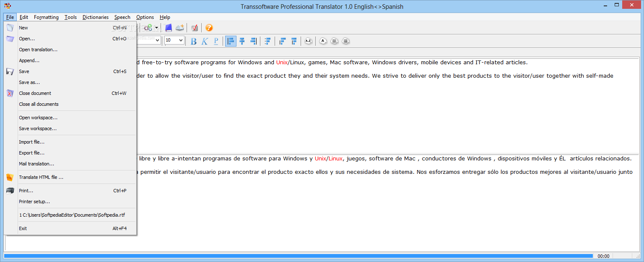Apply bullet list formatting
Viewport: 644px width, 262px height.
267,41
